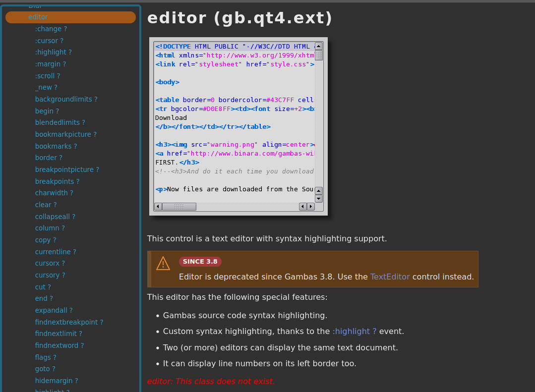Open the bookmarkpicture ? sidebar link
The width and height of the screenshot is (535, 392).
tap(65, 134)
